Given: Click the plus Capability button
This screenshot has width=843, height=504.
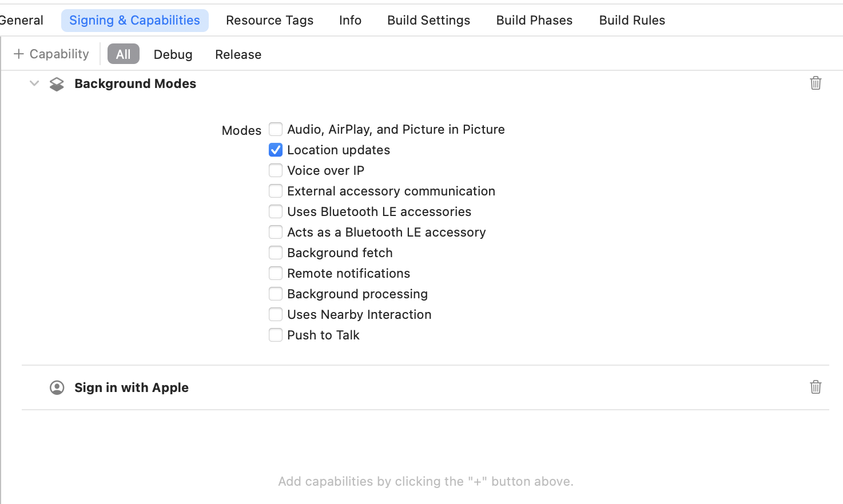Looking at the screenshot, I should 51,54.
